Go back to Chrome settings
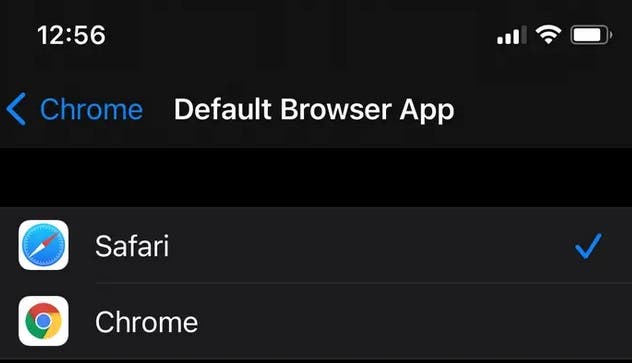 tap(75, 109)
